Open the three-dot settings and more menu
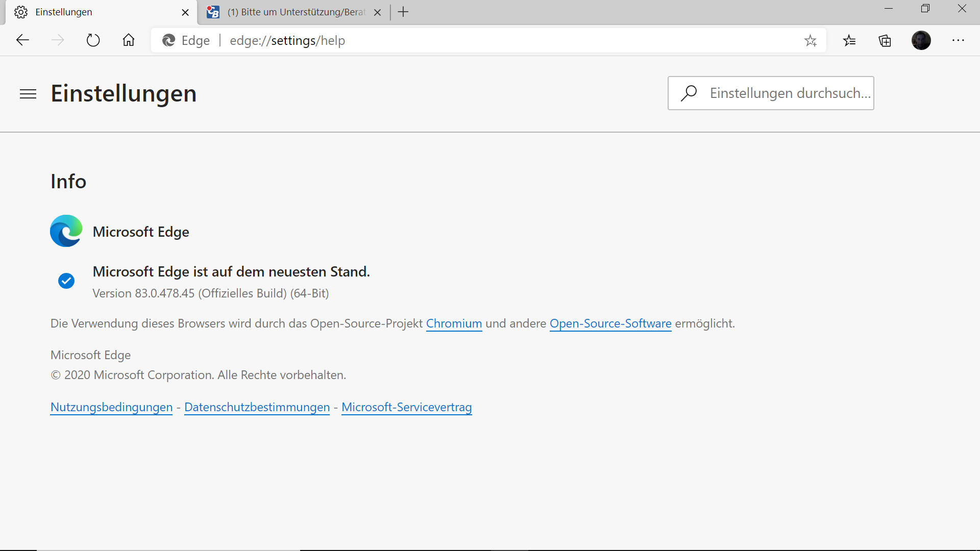 tap(958, 40)
